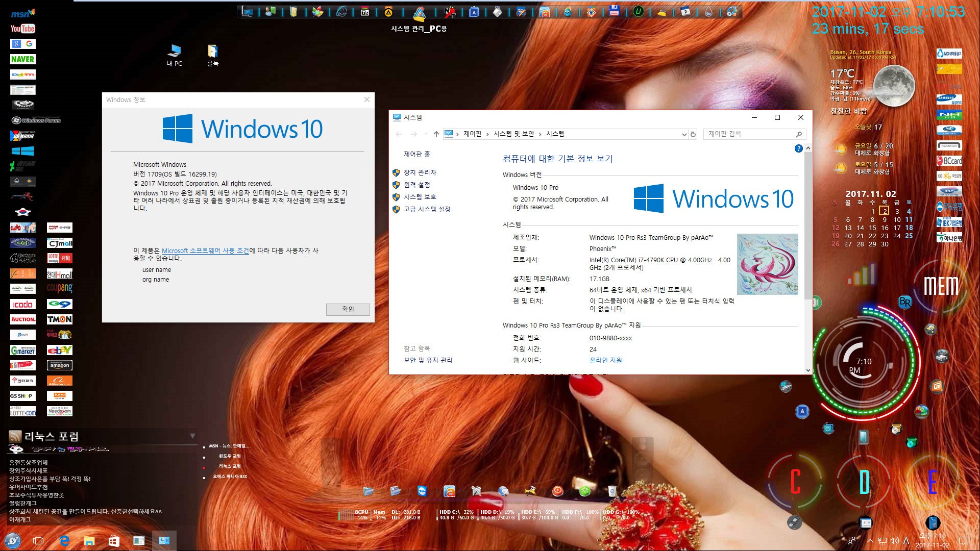Open the BCcard shortcut icon
The height and width of the screenshot is (551, 980).
(949, 161)
